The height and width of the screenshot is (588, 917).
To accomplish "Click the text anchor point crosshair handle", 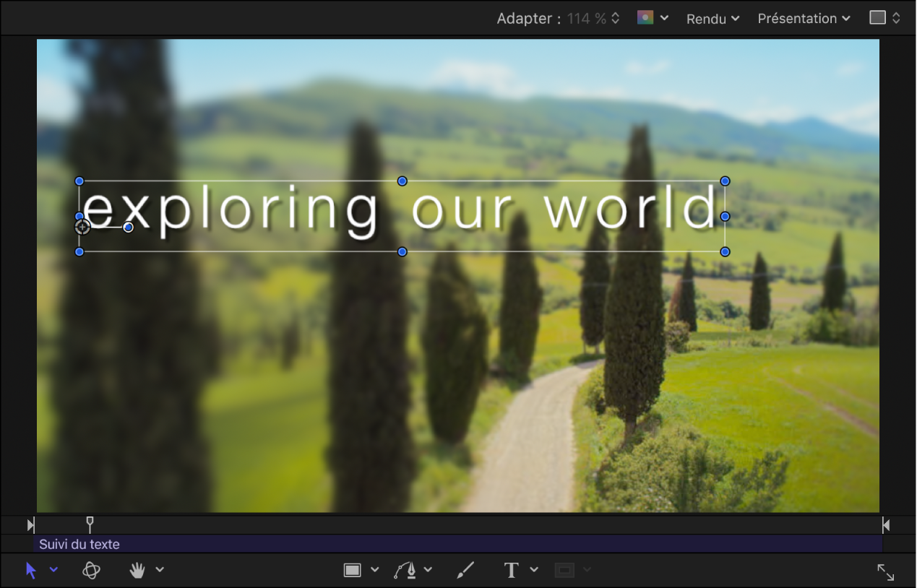I will click(82, 227).
